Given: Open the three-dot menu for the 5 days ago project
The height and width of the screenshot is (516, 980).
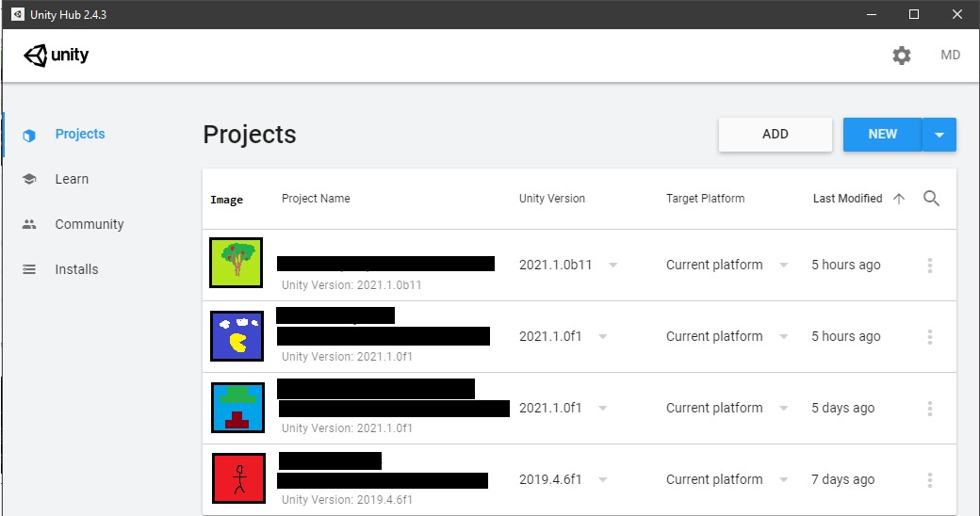Looking at the screenshot, I should pyautogui.click(x=929, y=409).
